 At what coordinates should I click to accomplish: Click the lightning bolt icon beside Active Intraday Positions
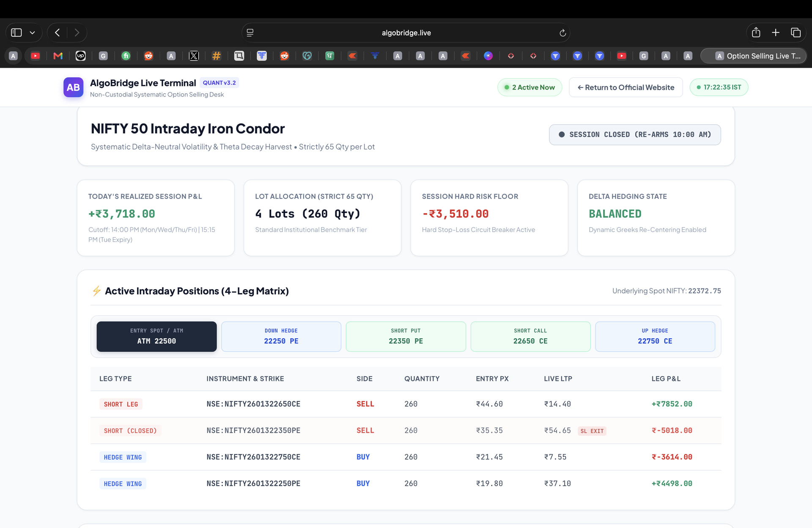pos(96,291)
